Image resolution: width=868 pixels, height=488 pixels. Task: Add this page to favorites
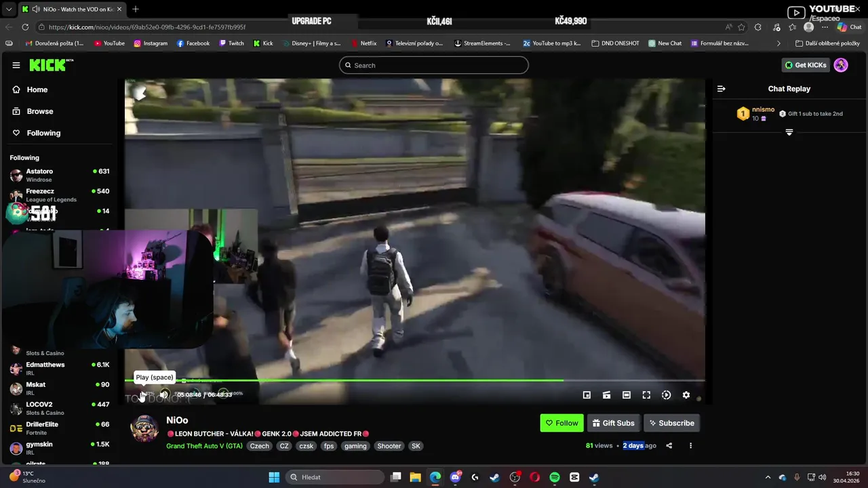coord(741,27)
